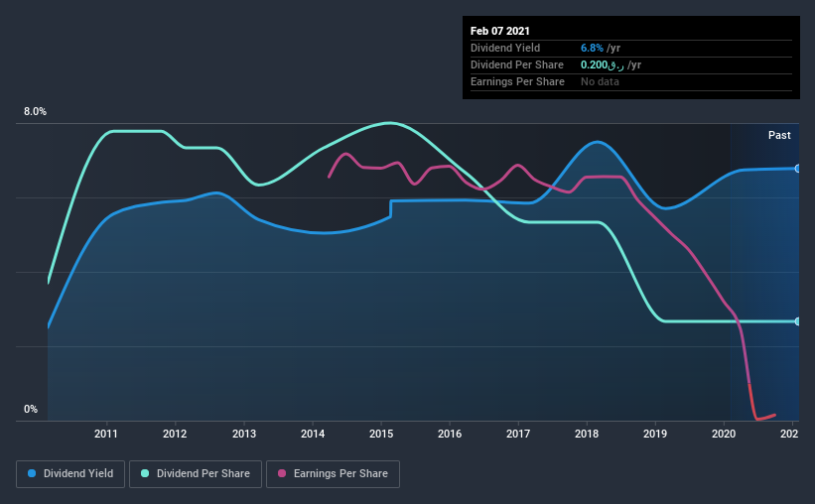Screen dimensions: 815x504
Task: Click the red Earnings Per Share low near 2020
Action: [757, 419]
